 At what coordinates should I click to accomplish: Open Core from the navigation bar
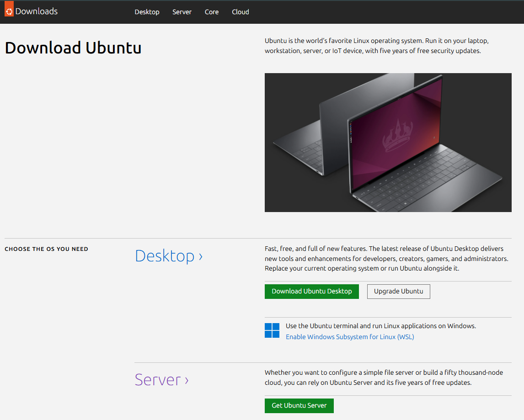point(211,12)
